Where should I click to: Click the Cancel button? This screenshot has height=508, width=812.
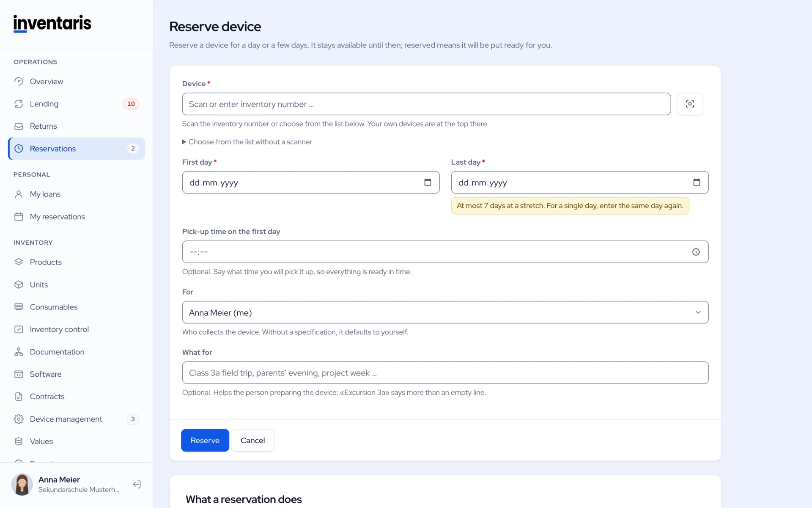point(253,440)
